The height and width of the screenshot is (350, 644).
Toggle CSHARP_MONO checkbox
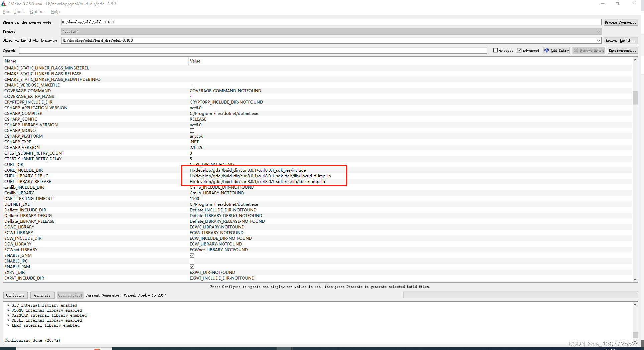click(192, 131)
